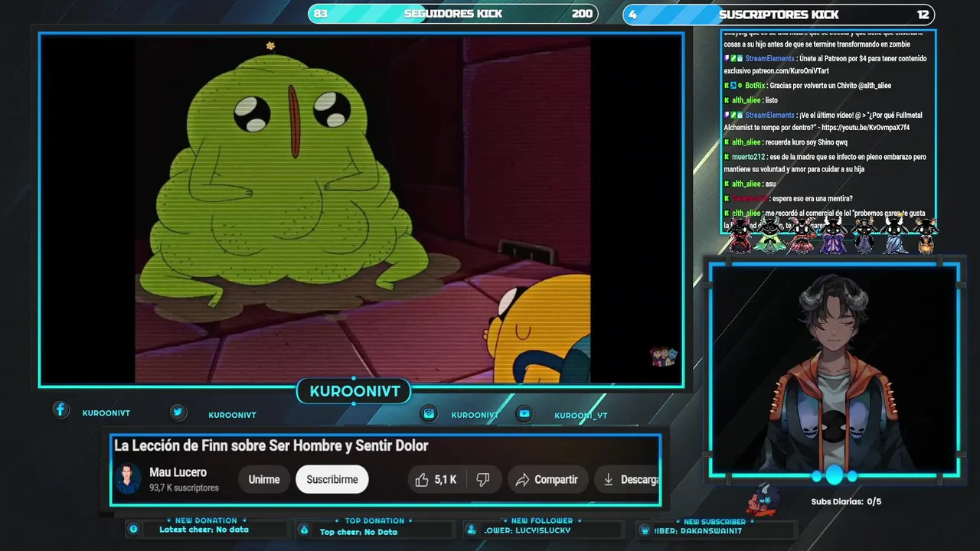Click the BotRix chat username

click(x=755, y=86)
